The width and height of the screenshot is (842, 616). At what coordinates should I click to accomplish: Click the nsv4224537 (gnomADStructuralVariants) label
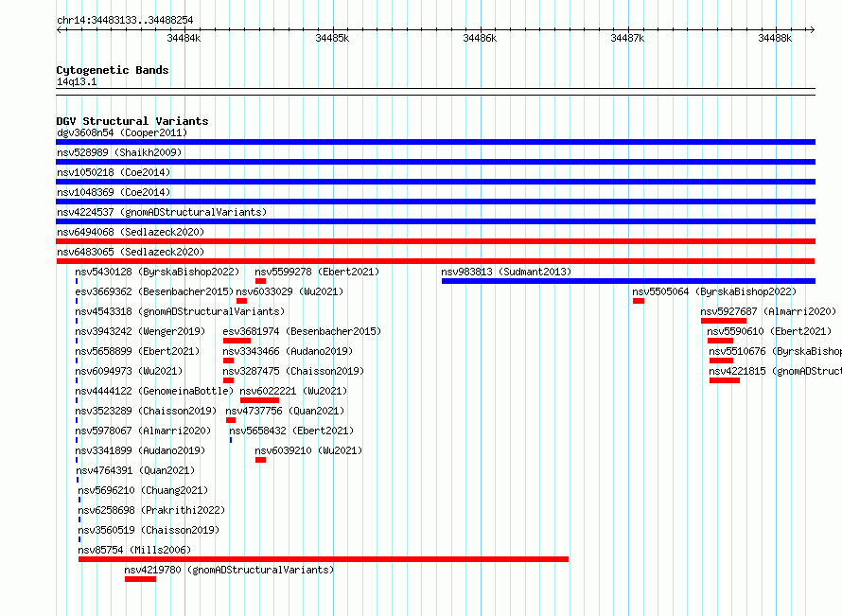click(x=162, y=212)
